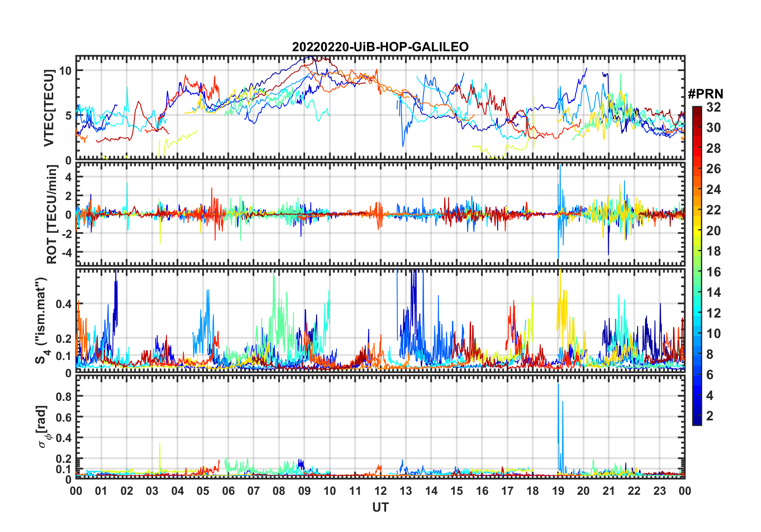Click the 22 label on the PRN colorbar
This screenshot has width=761, height=532.
pos(714,210)
